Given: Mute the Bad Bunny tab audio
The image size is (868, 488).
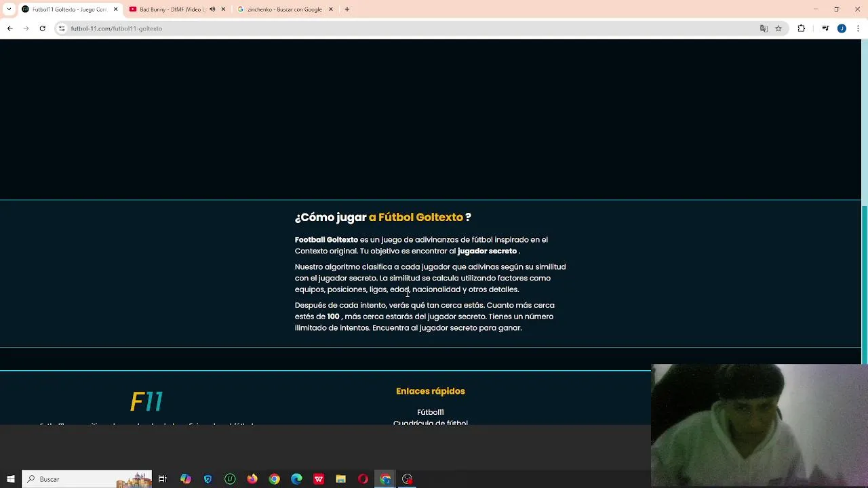Looking at the screenshot, I should (x=212, y=9).
